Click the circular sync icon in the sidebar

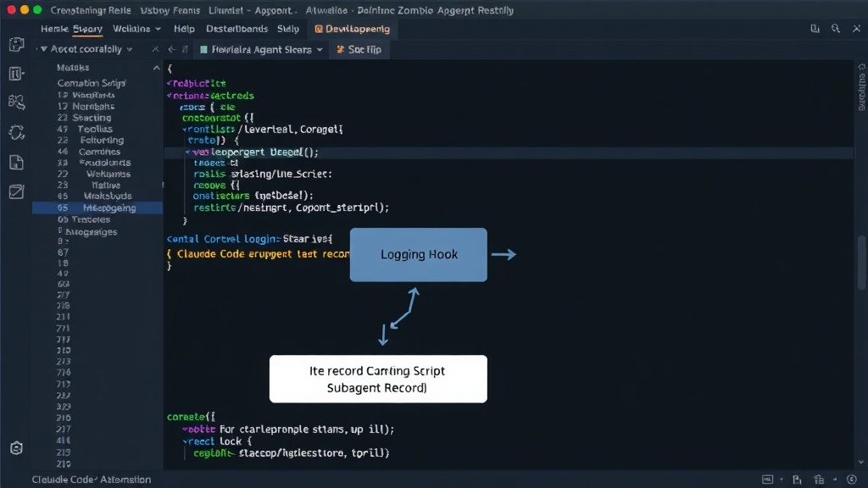(x=17, y=132)
